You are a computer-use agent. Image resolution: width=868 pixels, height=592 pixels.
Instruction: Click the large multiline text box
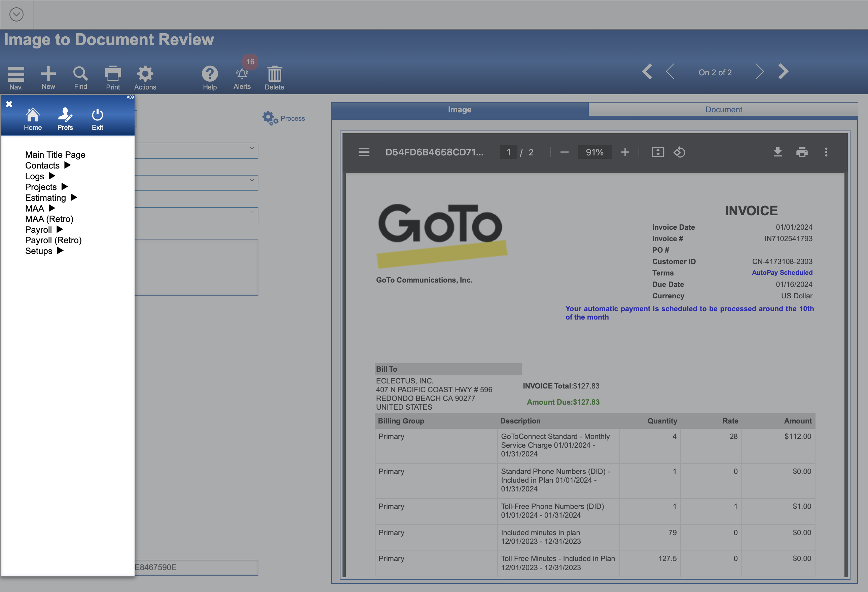click(x=196, y=268)
